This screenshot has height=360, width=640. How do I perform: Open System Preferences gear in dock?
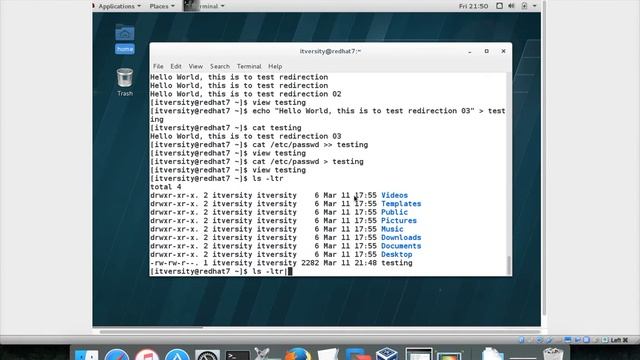(x=207, y=355)
